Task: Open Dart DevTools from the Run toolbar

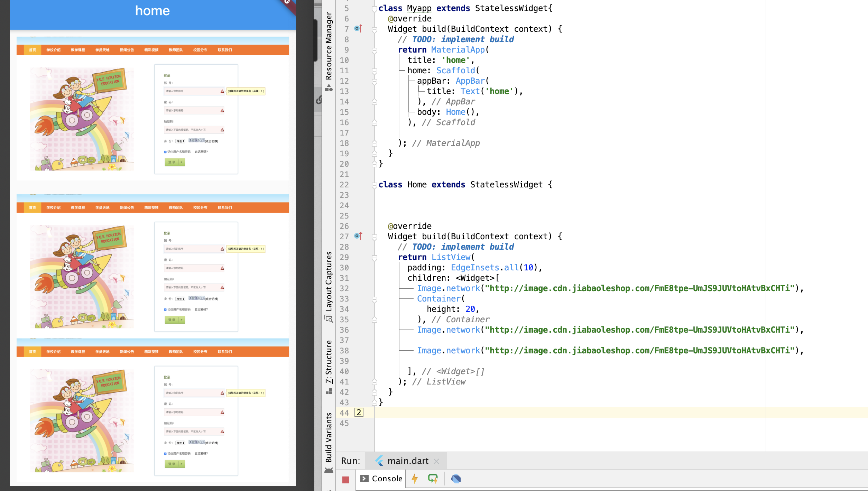Action: click(456, 479)
